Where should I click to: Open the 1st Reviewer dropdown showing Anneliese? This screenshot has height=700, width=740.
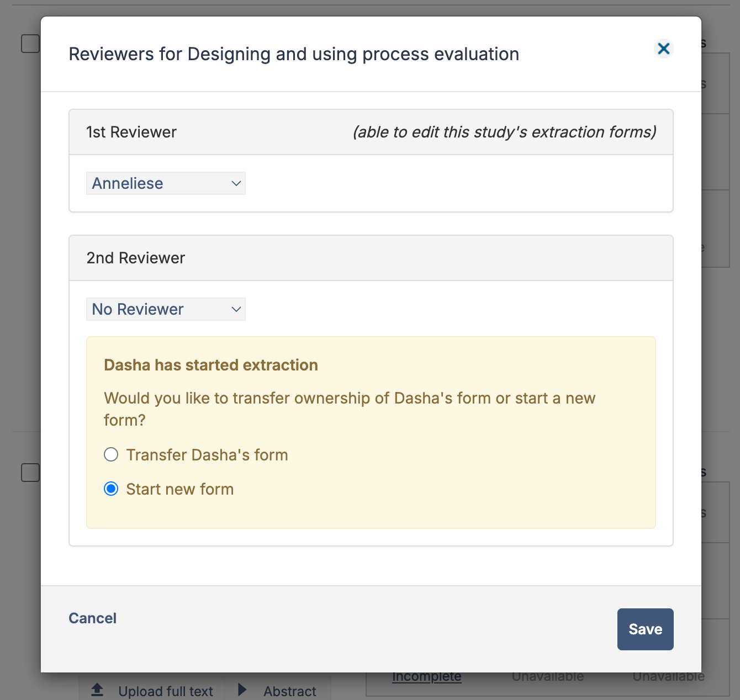tap(166, 183)
